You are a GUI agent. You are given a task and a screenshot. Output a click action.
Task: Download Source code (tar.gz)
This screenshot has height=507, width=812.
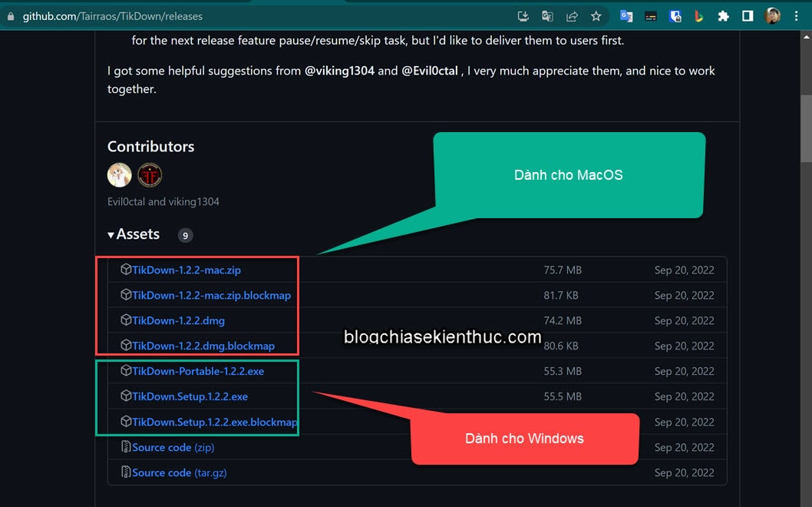pyautogui.click(x=179, y=472)
